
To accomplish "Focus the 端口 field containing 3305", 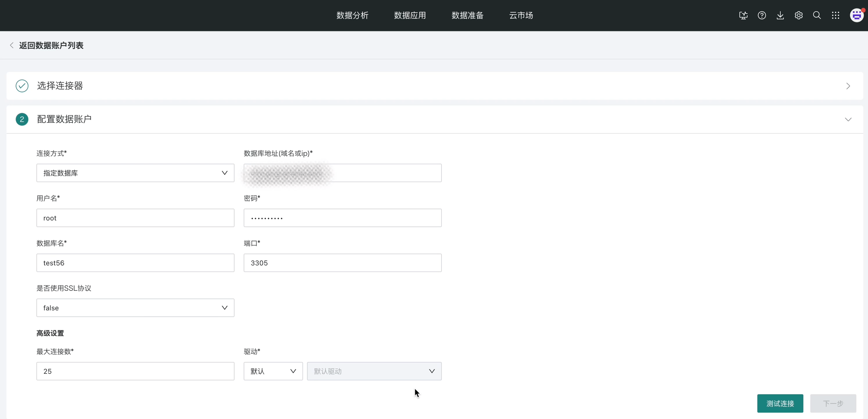I will [342, 263].
